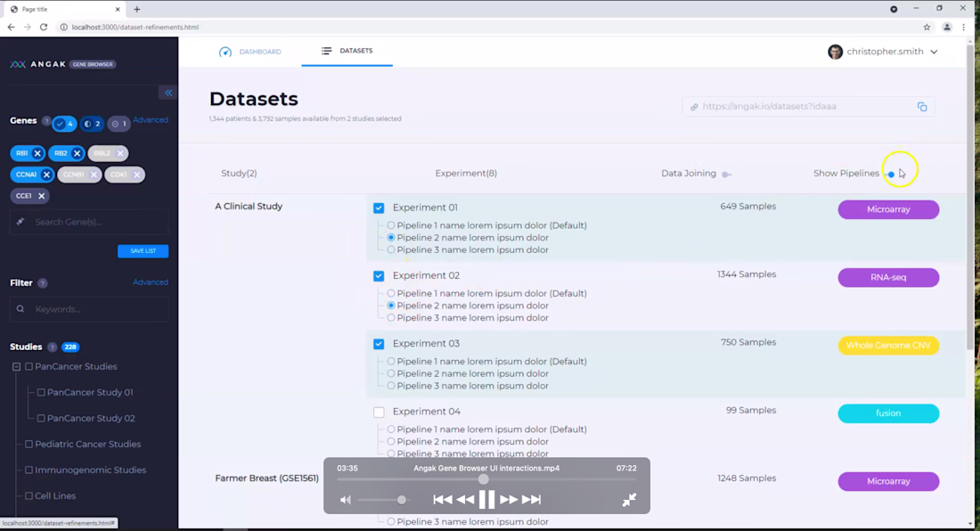The height and width of the screenshot is (531, 980).
Task: Open Advanced filter options link
Action: coord(151,282)
